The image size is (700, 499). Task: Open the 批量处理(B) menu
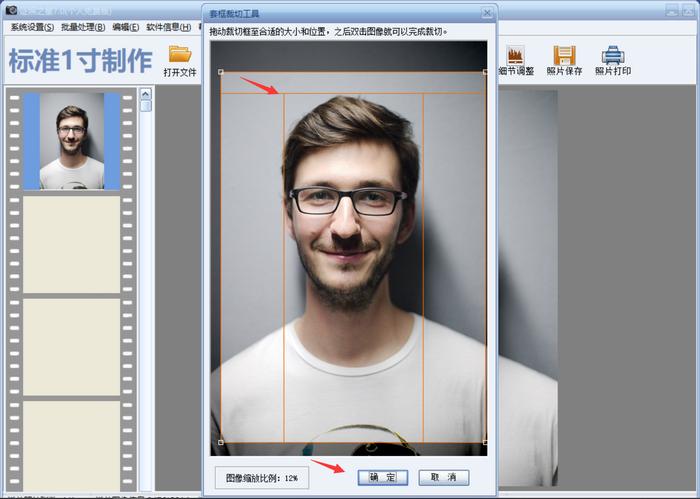tap(83, 27)
